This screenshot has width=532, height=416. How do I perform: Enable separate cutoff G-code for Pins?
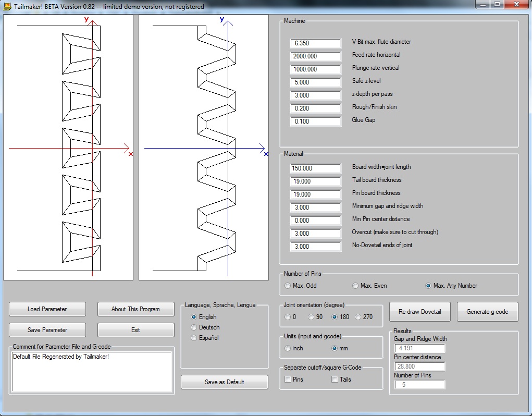pyautogui.click(x=288, y=380)
